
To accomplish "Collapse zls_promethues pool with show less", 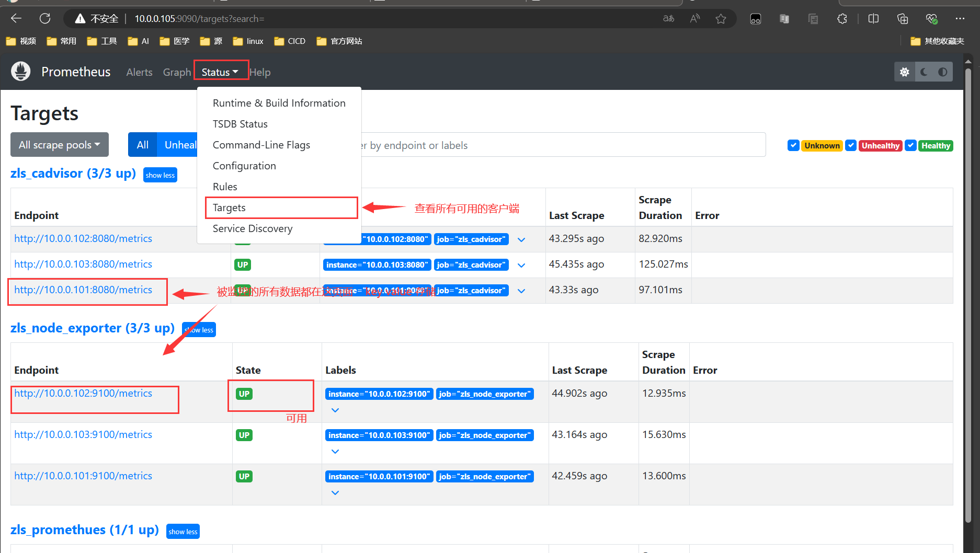I will [183, 532].
